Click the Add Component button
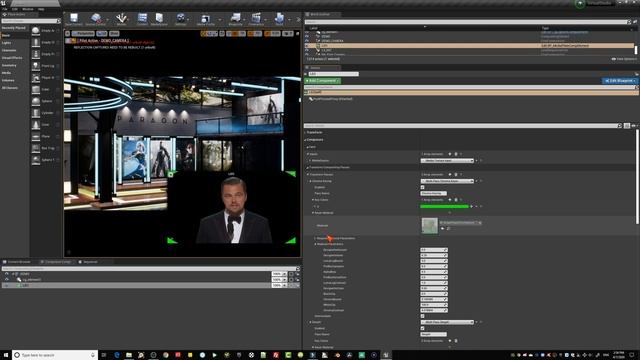This screenshot has width=640, height=360. [322, 81]
